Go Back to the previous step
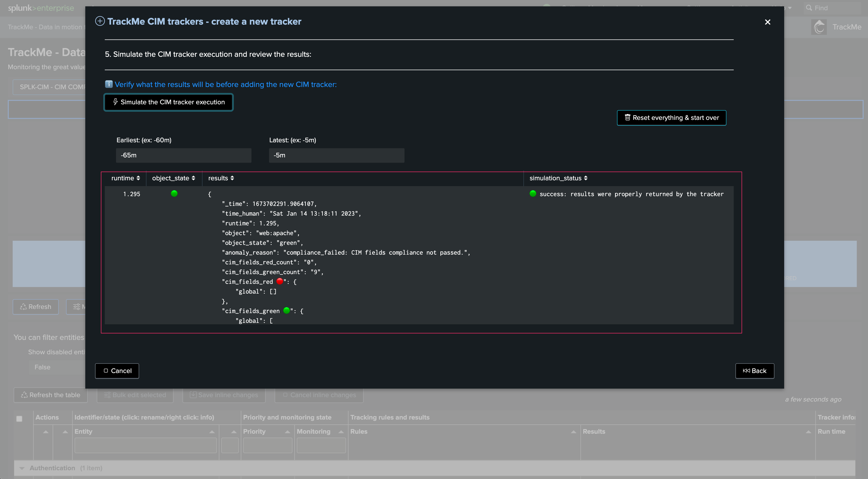The height and width of the screenshot is (479, 868). [x=754, y=371]
